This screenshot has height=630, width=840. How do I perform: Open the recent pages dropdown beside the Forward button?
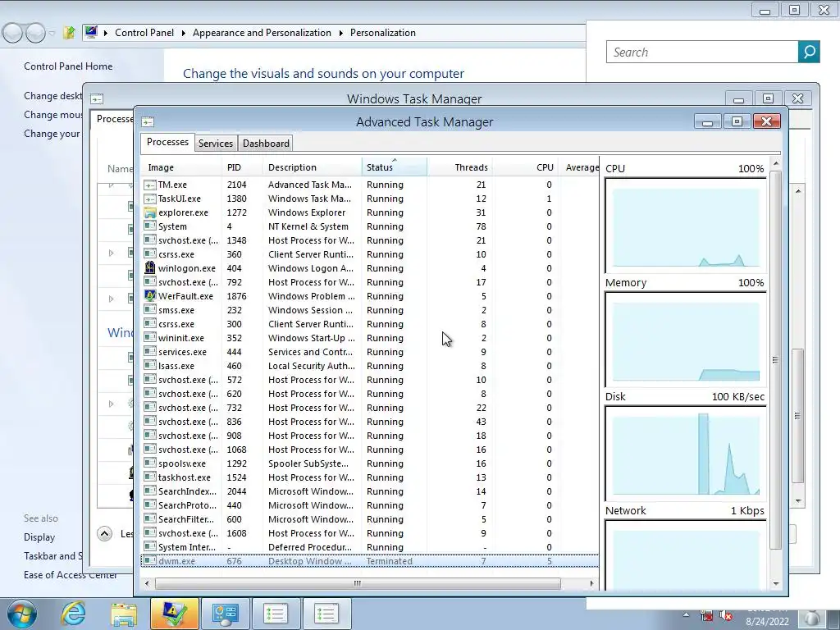[52, 33]
